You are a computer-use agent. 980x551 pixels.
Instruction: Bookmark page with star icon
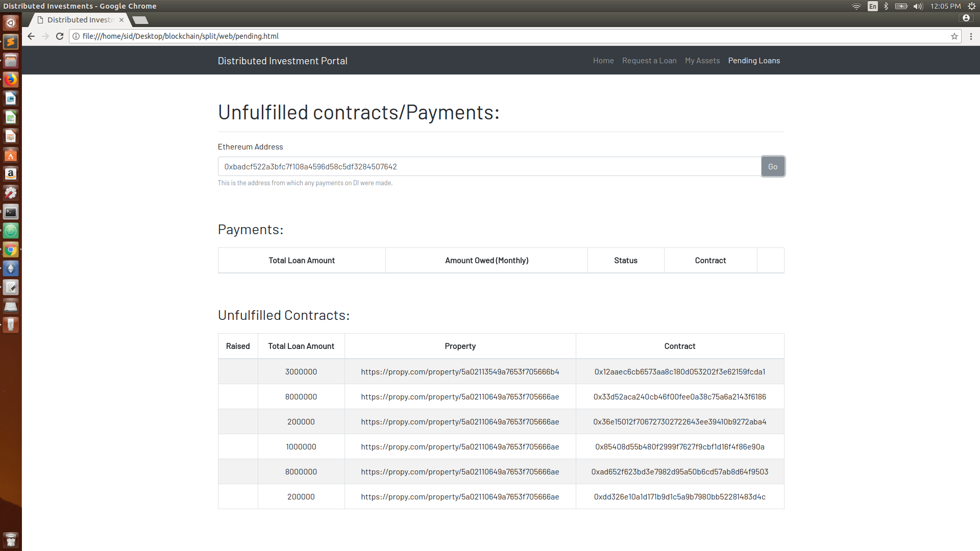point(954,36)
